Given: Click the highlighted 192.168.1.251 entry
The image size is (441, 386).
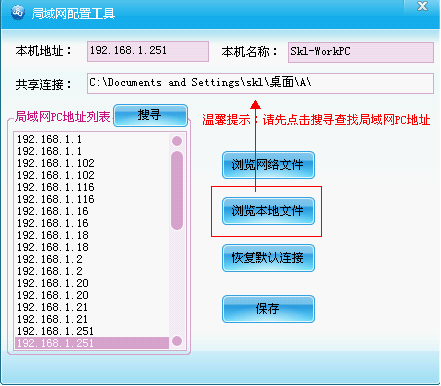Looking at the screenshot, I should [92, 343].
